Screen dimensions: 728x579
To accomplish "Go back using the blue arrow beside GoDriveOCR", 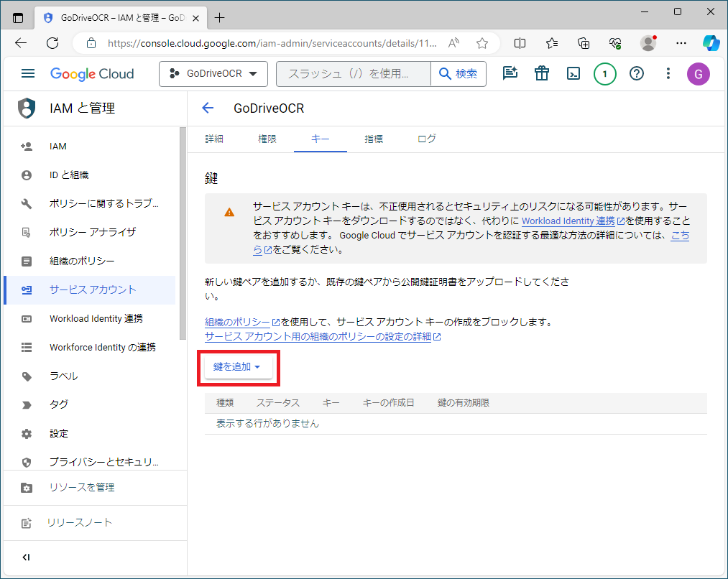I will pyautogui.click(x=208, y=108).
